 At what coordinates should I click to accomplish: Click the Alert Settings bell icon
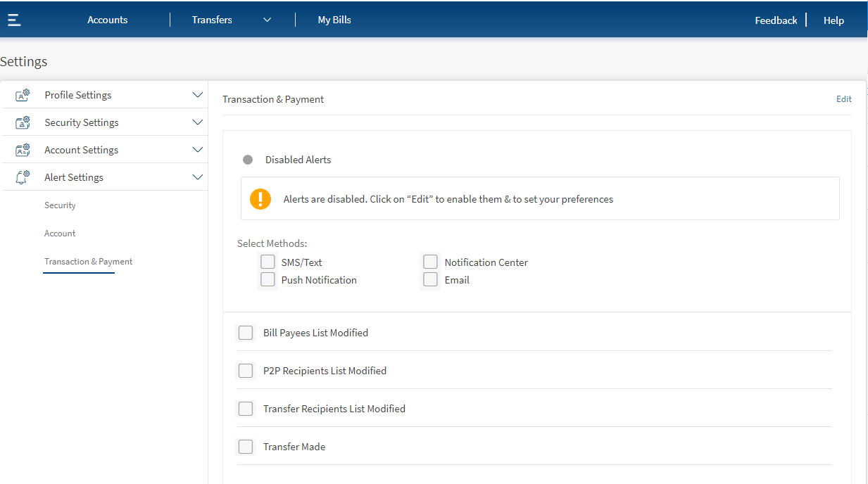click(x=23, y=177)
